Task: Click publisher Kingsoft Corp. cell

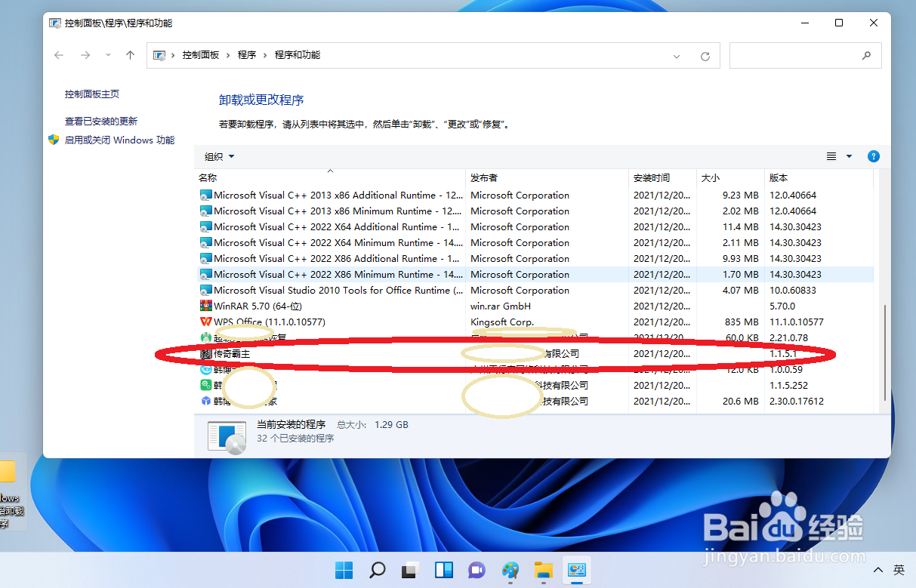Action: 502,322
